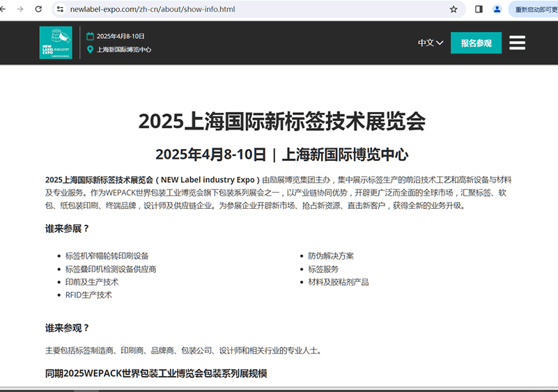Open the browser side panel icon
Viewport: 558px width, 392px height.
coord(479,9)
